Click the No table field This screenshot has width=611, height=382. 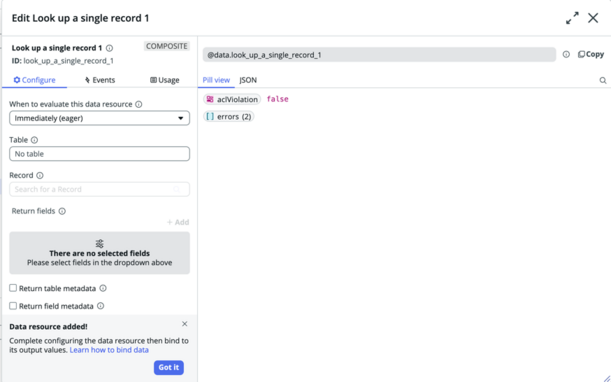pos(99,154)
